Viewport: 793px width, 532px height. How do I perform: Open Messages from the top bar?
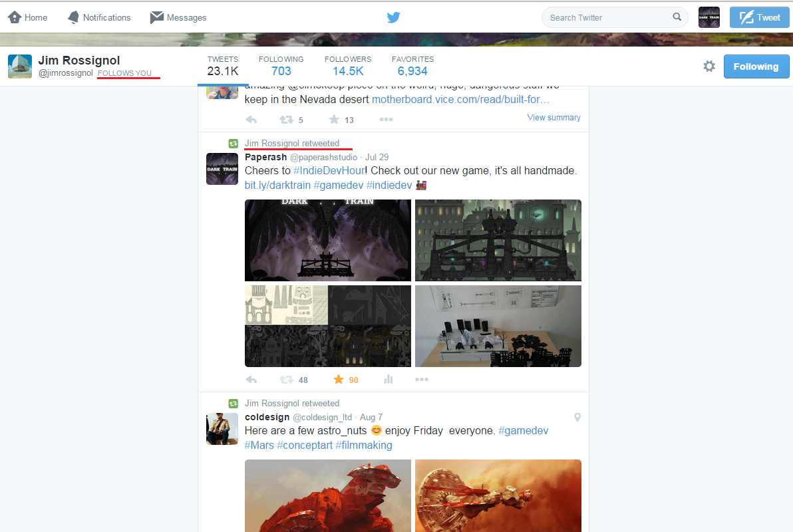coord(178,18)
